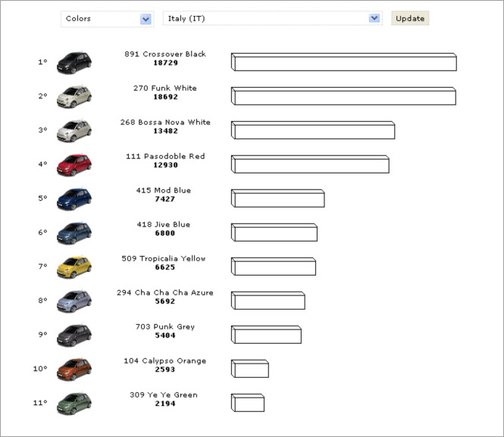Image resolution: width=504 pixels, height=437 pixels.
Task: Click the Tropicalia Yellow car icon
Action: pyautogui.click(x=74, y=266)
